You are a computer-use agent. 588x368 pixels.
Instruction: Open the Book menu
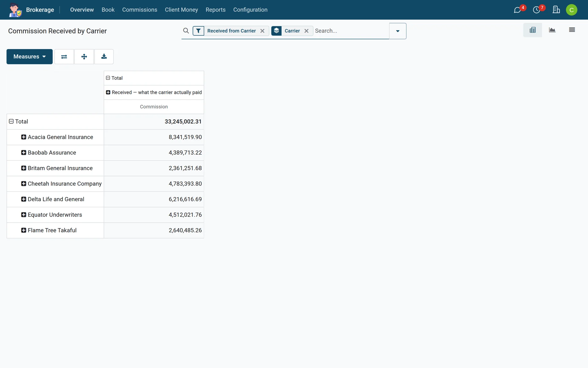coord(108,10)
